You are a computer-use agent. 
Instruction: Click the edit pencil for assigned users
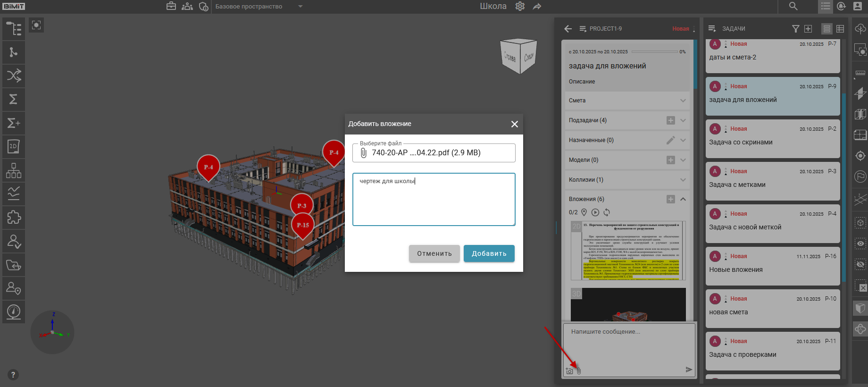(670, 140)
